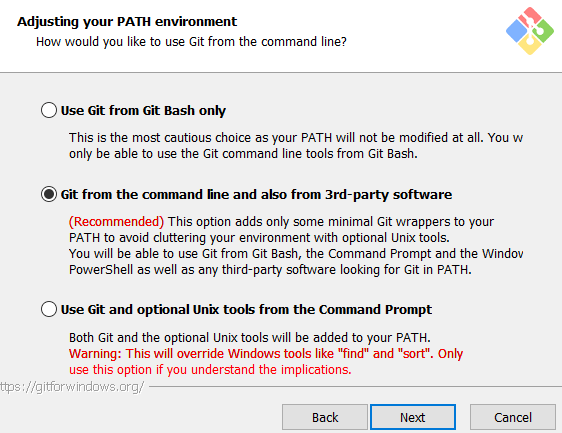Click the "Git from the command line" option label
This screenshot has width=562, height=433.
click(256, 195)
